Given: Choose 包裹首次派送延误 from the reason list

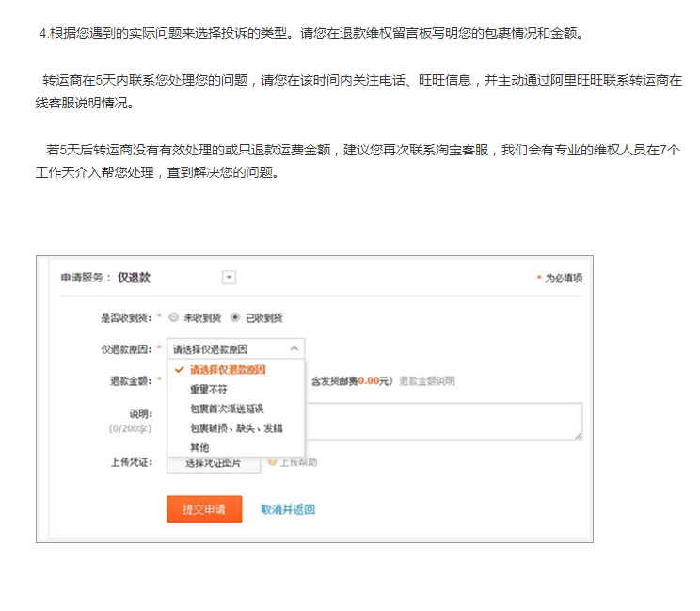Looking at the screenshot, I should pyautogui.click(x=227, y=409).
